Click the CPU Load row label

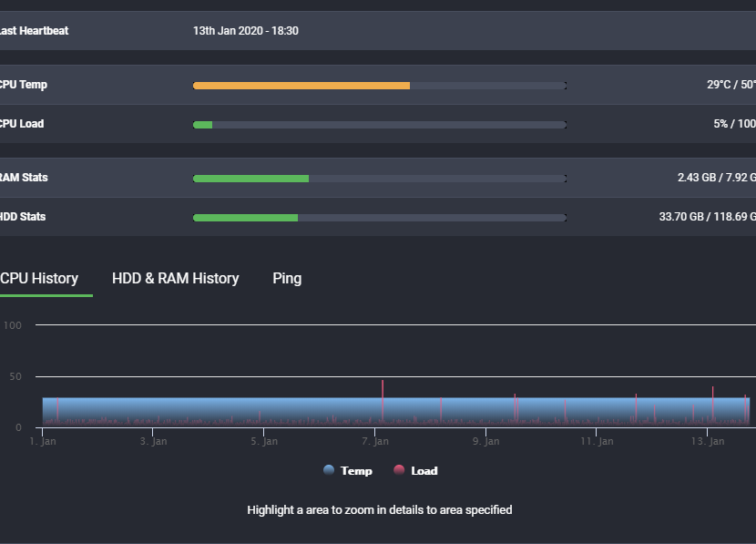22,123
